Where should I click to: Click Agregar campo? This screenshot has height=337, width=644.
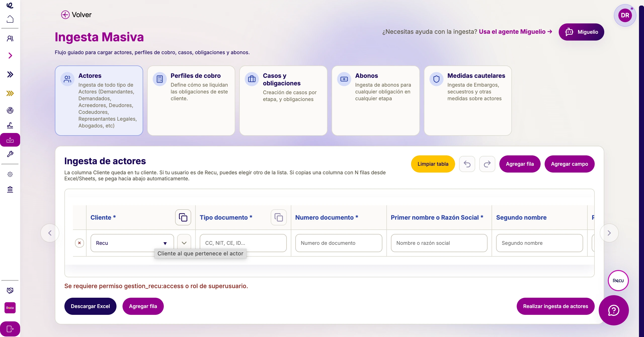pyautogui.click(x=570, y=164)
